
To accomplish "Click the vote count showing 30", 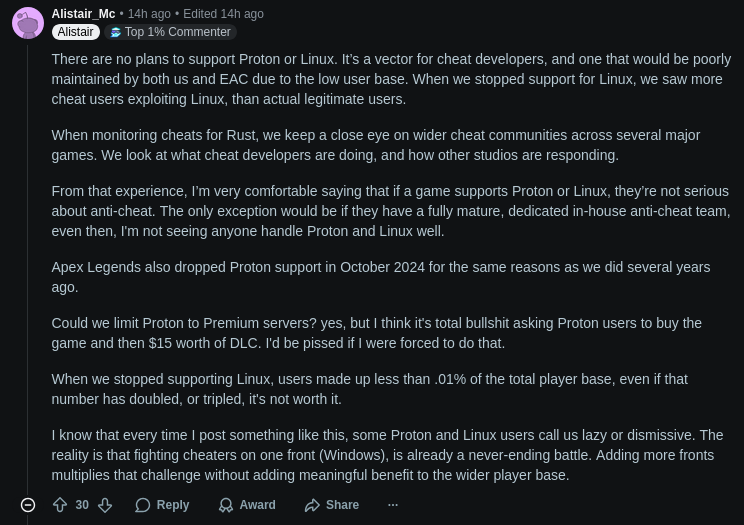I will coord(82,505).
